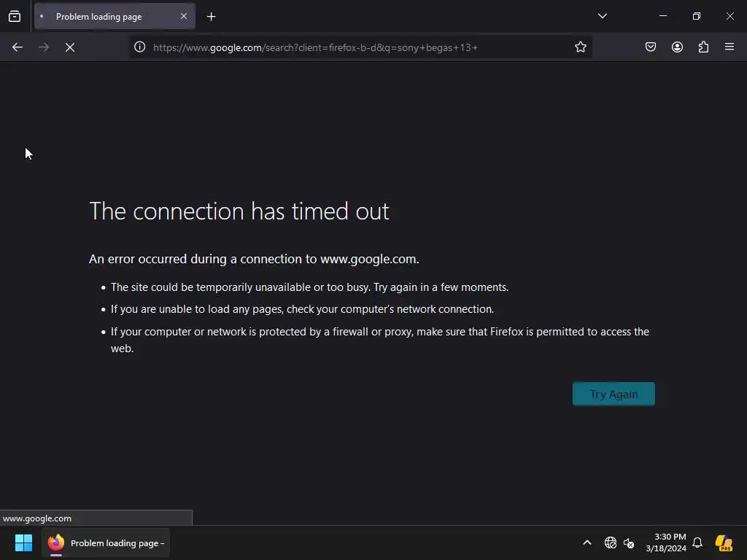The width and height of the screenshot is (747, 560).
Task: Click the text mentioning www.google.com connection error
Action: pos(254,259)
